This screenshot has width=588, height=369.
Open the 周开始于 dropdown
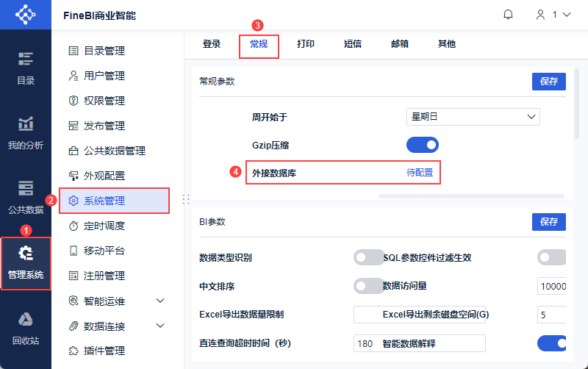[x=473, y=116]
